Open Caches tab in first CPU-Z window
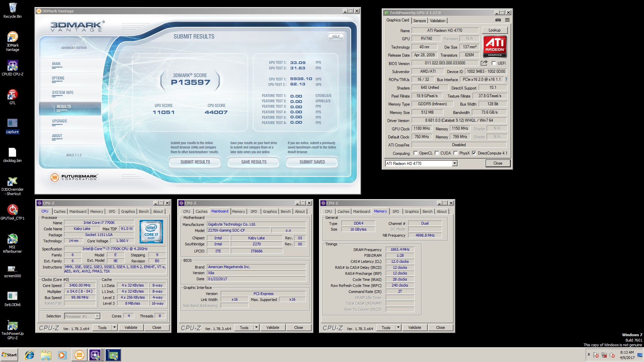644x362 pixels. coord(59,212)
